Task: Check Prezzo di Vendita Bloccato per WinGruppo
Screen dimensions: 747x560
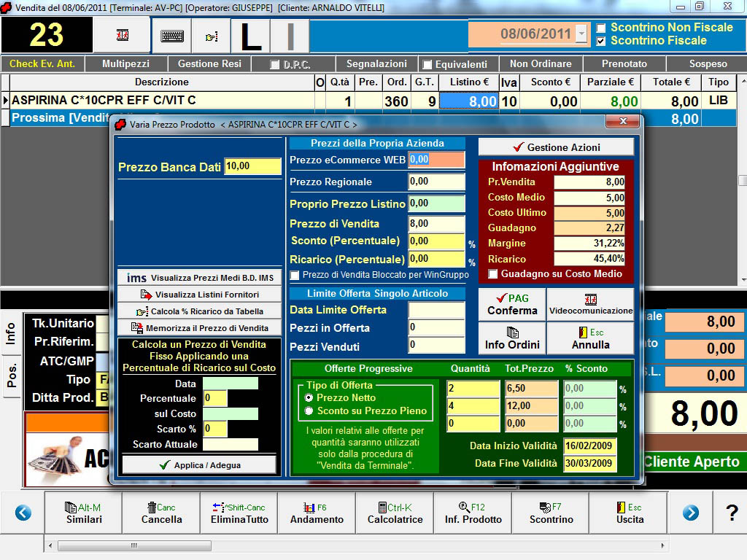Action: tap(295, 275)
